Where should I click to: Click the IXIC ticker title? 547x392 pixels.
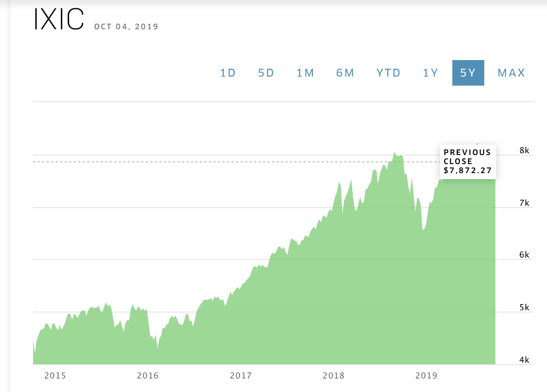click(x=59, y=19)
